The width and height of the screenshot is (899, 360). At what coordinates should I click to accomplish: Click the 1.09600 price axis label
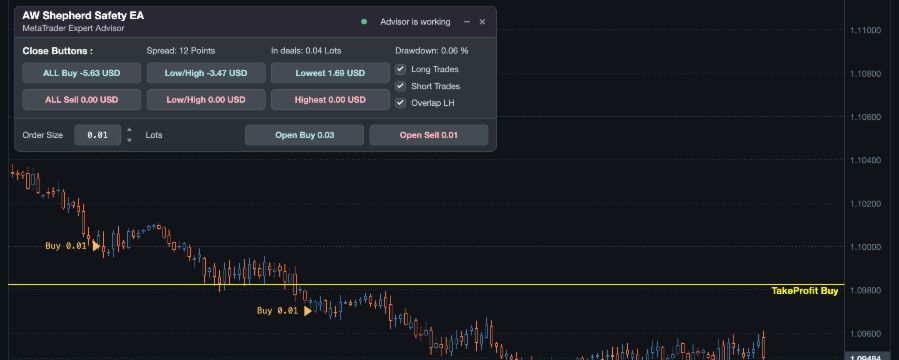[865, 334]
